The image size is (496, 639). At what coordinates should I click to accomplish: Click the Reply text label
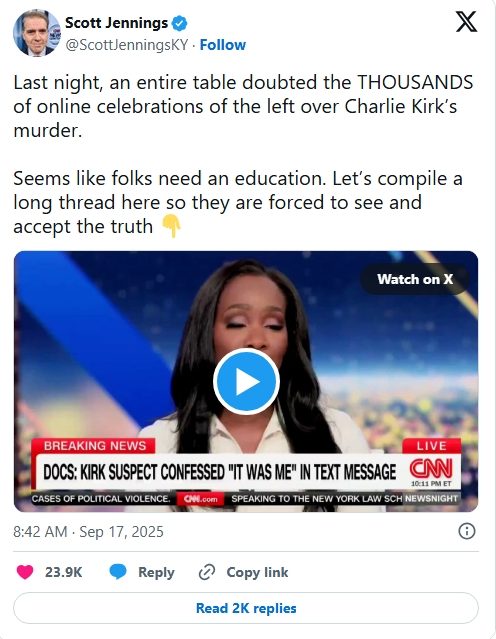pos(156,572)
